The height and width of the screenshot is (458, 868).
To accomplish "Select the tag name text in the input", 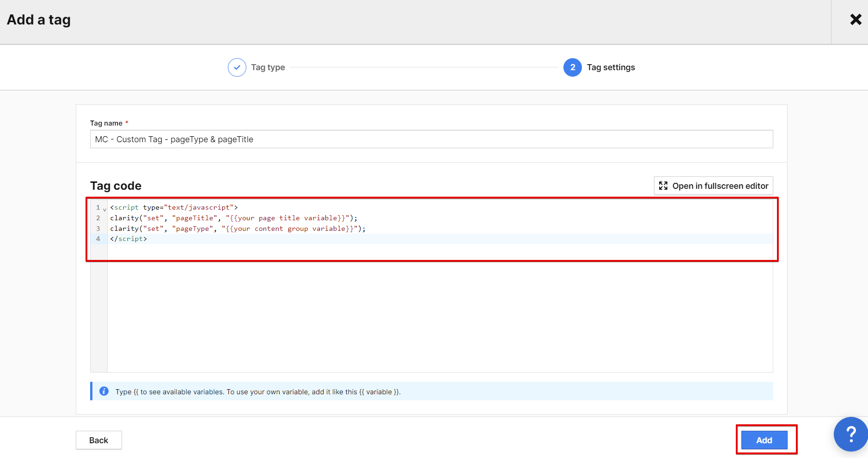I will pos(174,139).
